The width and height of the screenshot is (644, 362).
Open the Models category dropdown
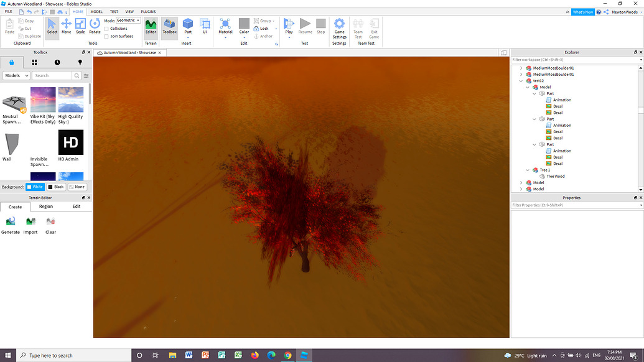click(16, 75)
